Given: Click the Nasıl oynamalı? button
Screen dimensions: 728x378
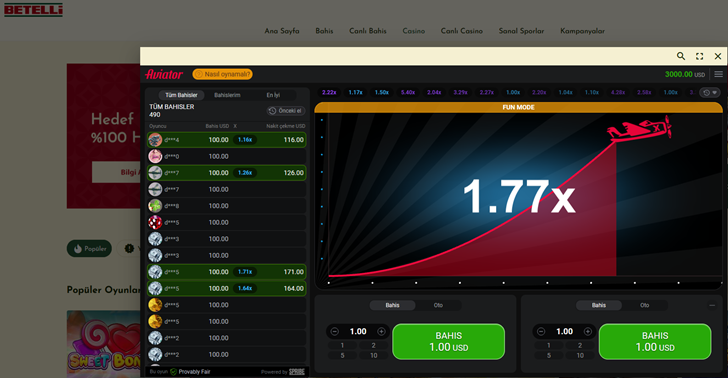Looking at the screenshot, I should pos(222,74).
